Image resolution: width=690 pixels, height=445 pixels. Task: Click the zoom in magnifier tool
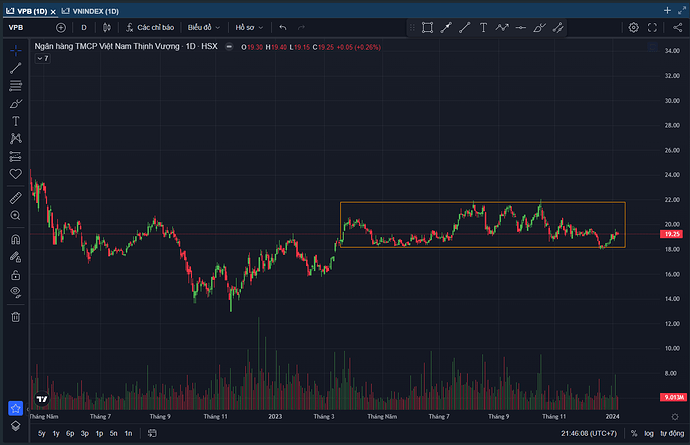pos(15,215)
